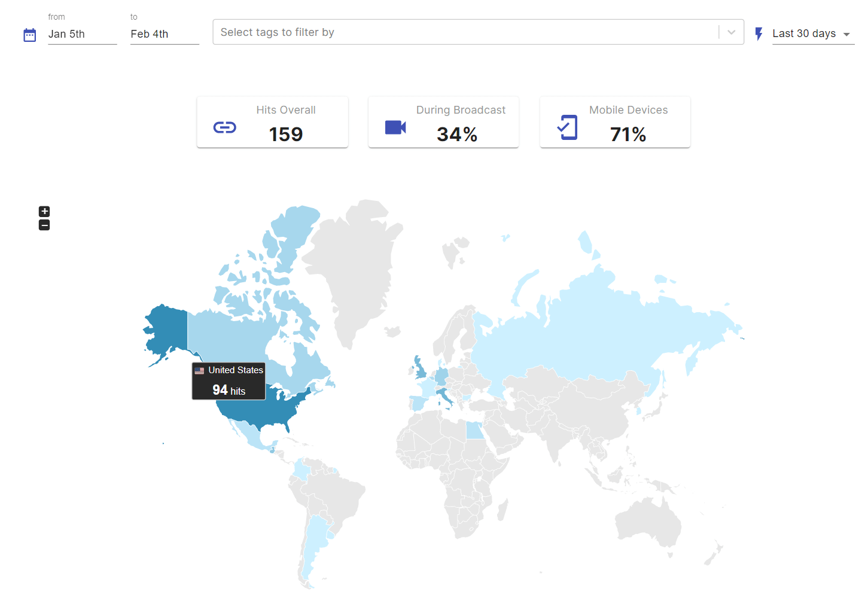This screenshot has height=601, width=868.
Task: Click the 'During Broadcast' label
Action: 461,110
